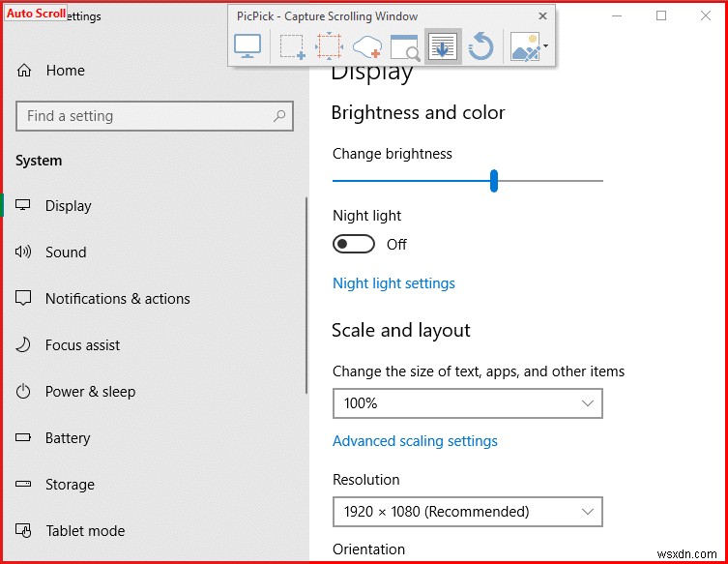Minimize the Settings window
This screenshot has width=728, height=564.
coord(617,15)
